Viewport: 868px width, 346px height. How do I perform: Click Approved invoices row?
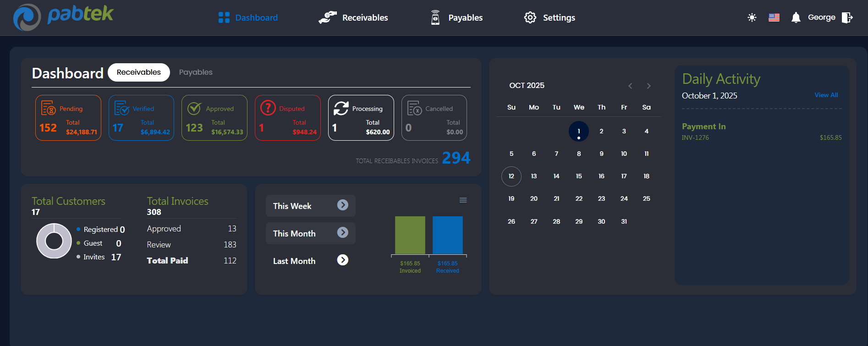pos(192,229)
